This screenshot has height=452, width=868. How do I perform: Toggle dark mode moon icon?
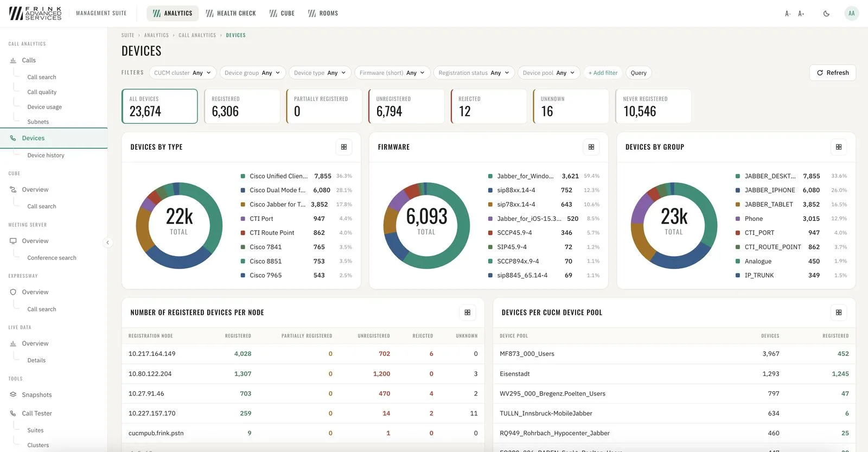826,14
